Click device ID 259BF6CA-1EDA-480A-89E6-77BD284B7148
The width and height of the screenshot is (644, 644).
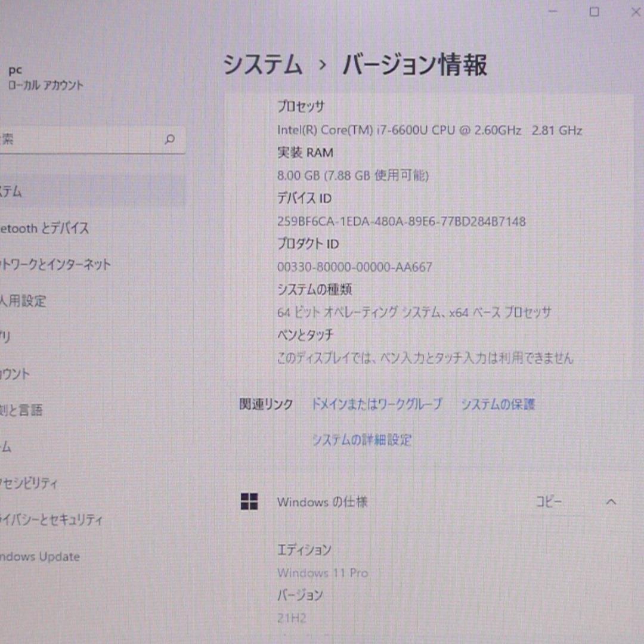point(401,221)
